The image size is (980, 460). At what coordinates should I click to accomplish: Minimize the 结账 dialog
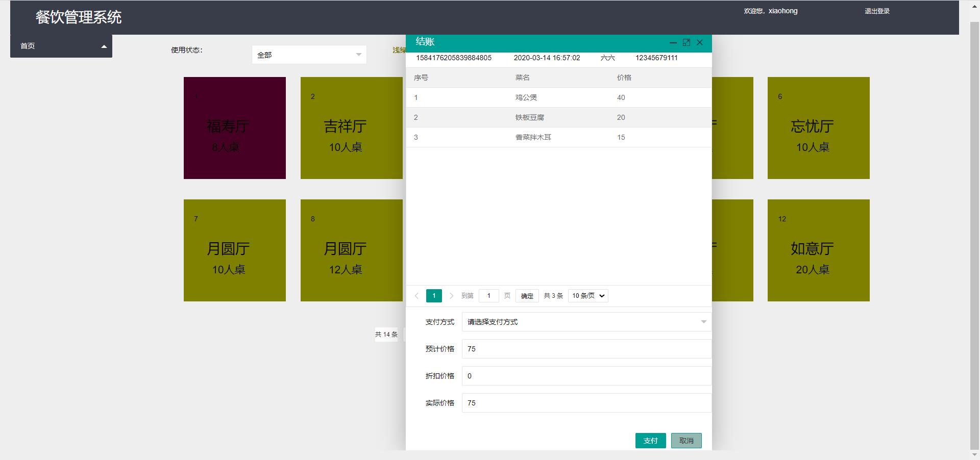coord(673,43)
